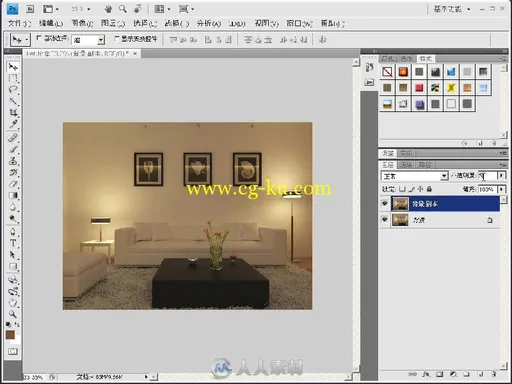The height and width of the screenshot is (384, 512).
Task: Select the 背景 副本 layer
Action: (x=445, y=204)
